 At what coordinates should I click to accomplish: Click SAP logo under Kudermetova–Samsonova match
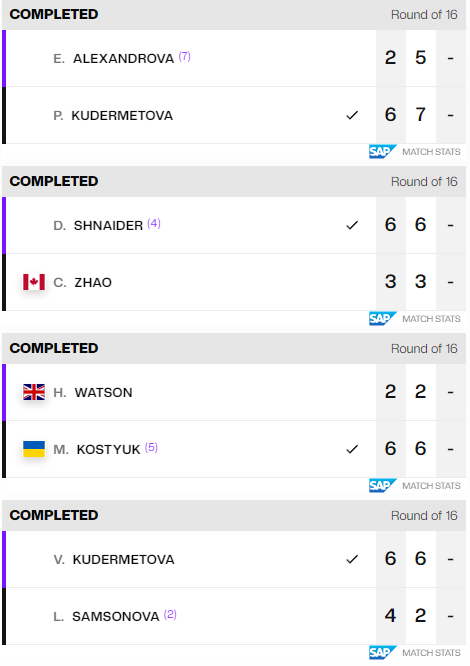[383, 652]
